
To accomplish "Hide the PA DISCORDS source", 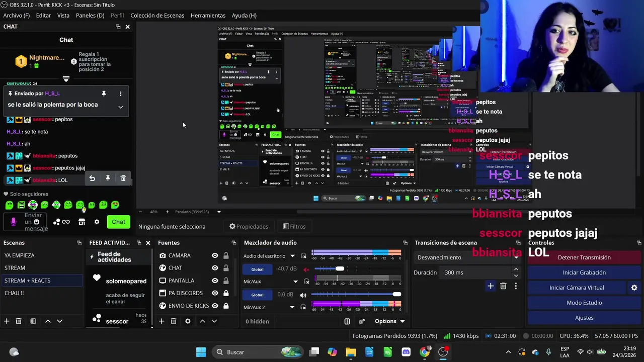I will pyautogui.click(x=215, y=293).
